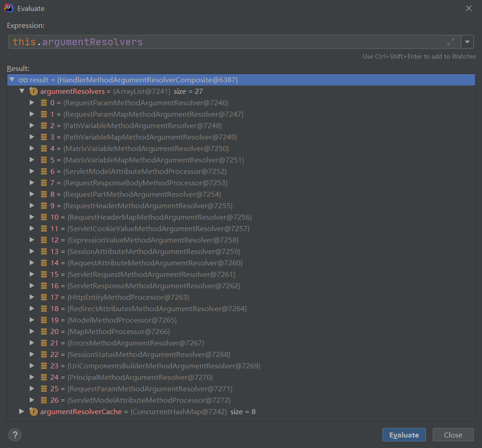This screenshot has height=448, width=482.
Task: Expand element 6 ServletModelAttributeMethodProcessor@7252
Action: pos(32,171)
